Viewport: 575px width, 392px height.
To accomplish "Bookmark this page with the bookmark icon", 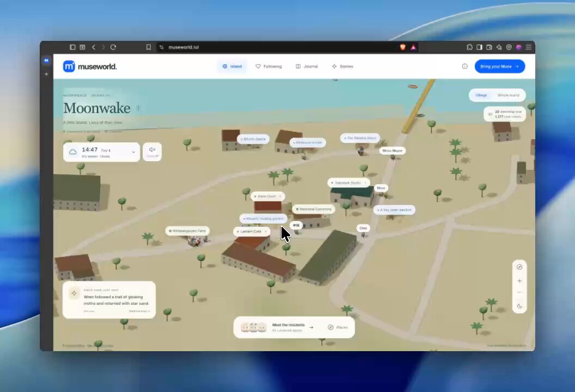I will (149, 47).
